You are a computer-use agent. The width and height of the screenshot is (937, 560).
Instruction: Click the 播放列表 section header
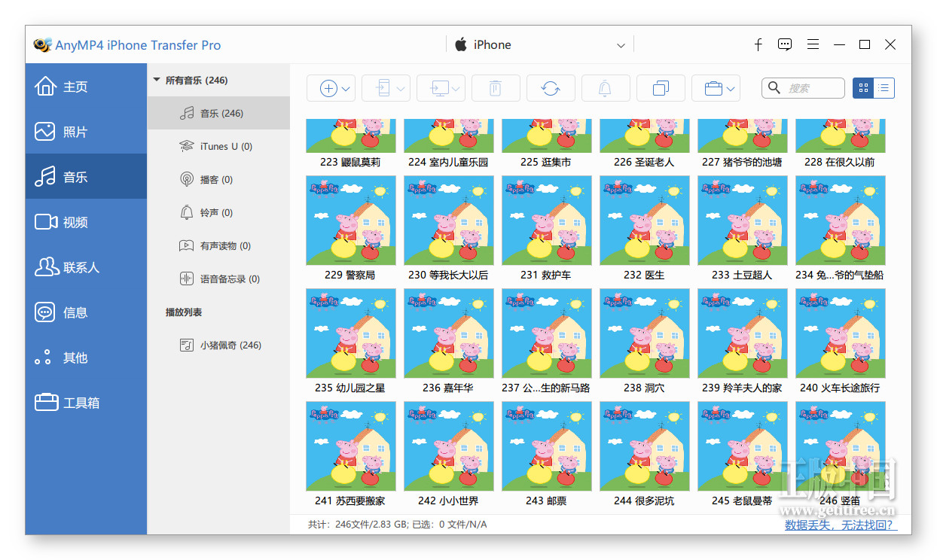(184, 312)
